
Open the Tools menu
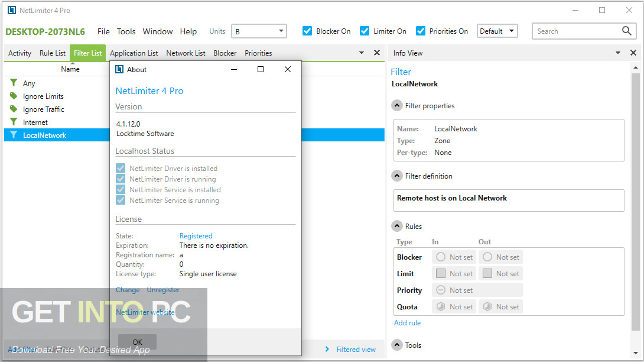tap(126, 31)
